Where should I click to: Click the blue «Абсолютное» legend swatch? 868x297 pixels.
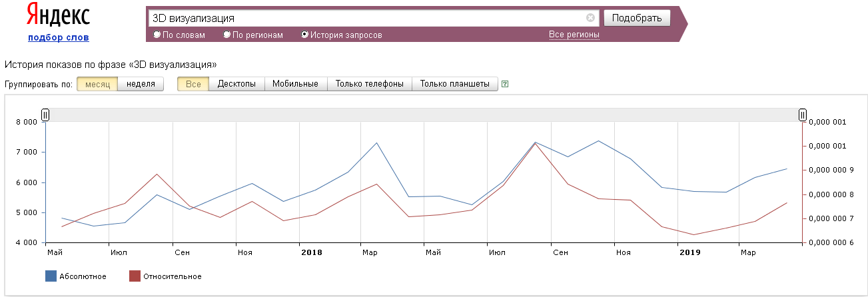51,276
